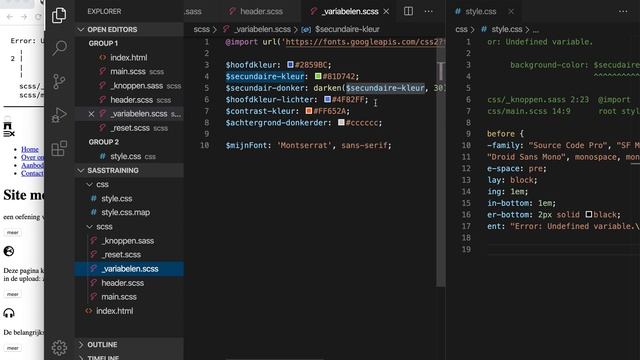The image size is (640, 360).
Task: Open Run and Debug view
Action: coord(59,115)
